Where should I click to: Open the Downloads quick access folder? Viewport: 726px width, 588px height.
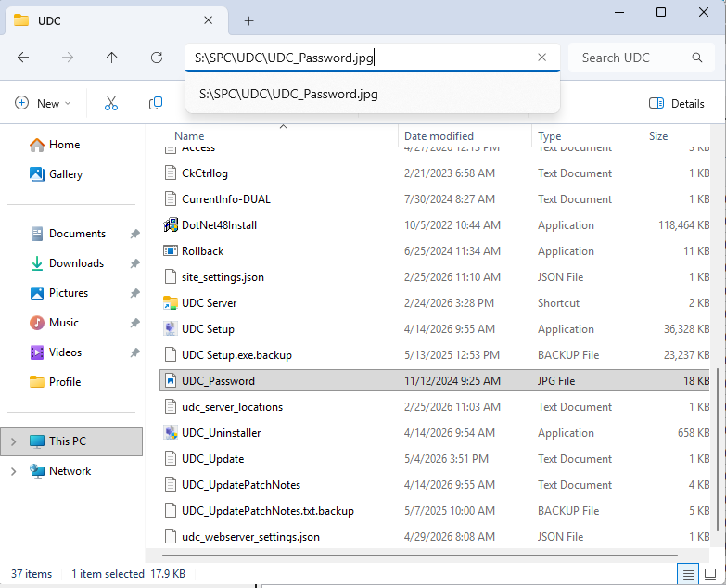[x=68, y=263]
